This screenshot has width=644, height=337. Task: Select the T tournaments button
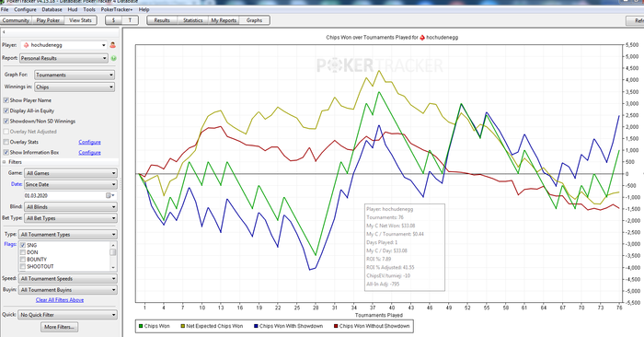(x=131, y=20)
